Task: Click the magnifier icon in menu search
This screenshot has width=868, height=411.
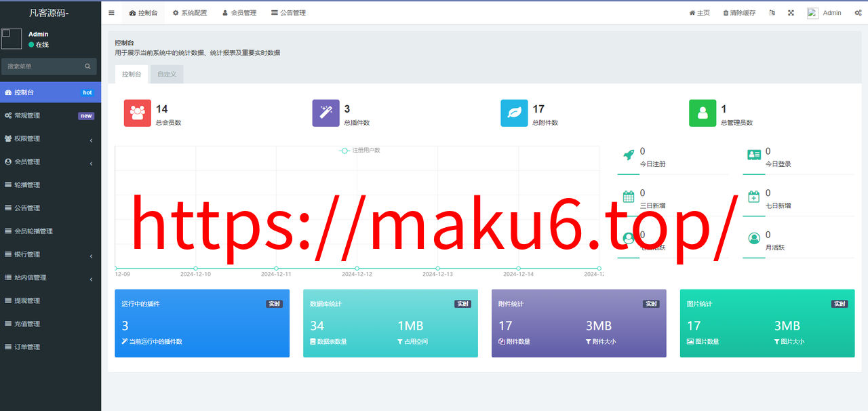Action: (x=87, y=66)
